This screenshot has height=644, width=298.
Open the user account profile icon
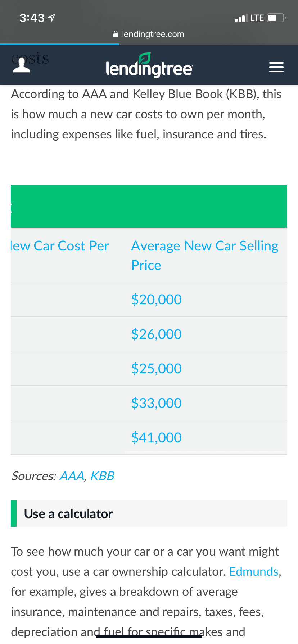[x=22, y=65]
